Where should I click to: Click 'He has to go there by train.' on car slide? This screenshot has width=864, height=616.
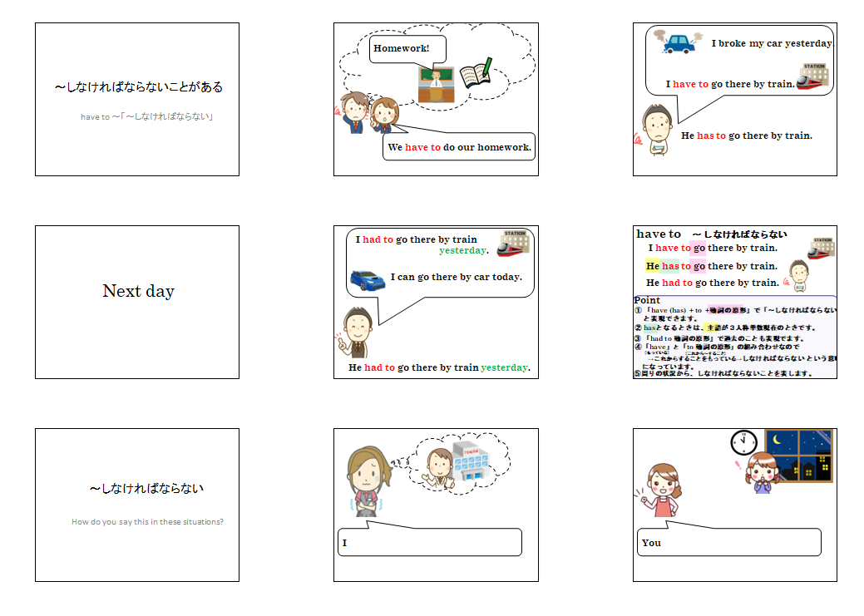click(747, 136)
